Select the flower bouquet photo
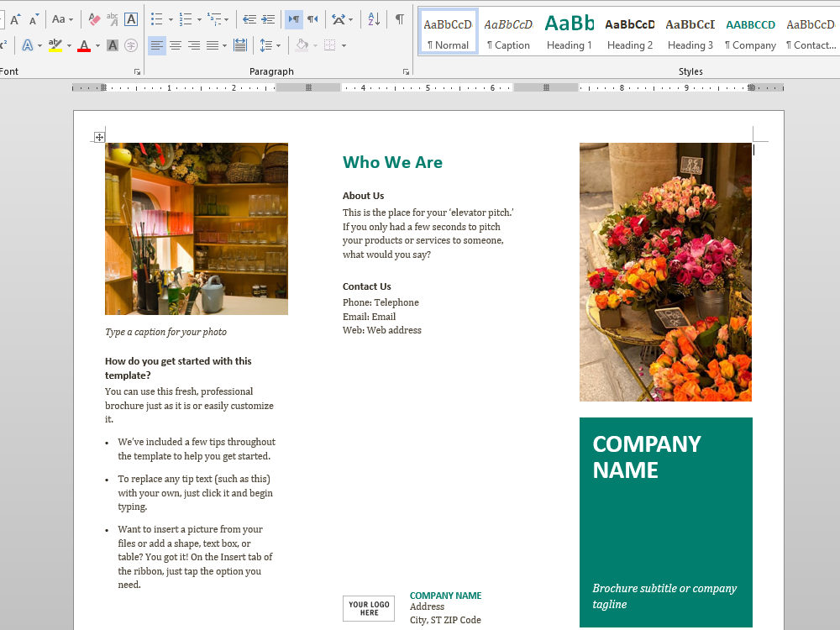Image resolution: width=840 pixels, height=630 pixels. [x=665, y=272]
